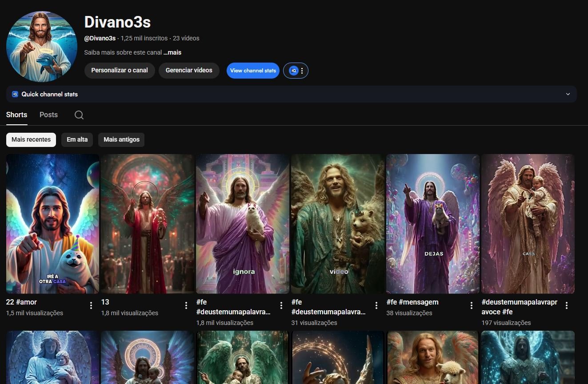
Task: Open the "22 #amor" short thumbnail
Action: [52, 223]
